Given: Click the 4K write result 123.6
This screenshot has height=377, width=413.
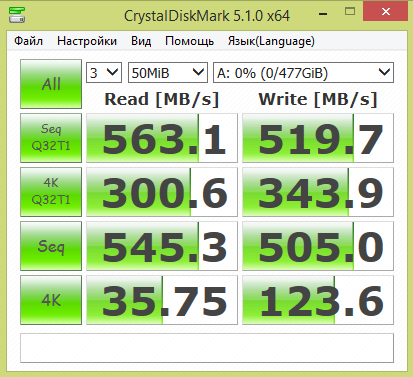Looking at the screenshot, I should pos(318,300).
